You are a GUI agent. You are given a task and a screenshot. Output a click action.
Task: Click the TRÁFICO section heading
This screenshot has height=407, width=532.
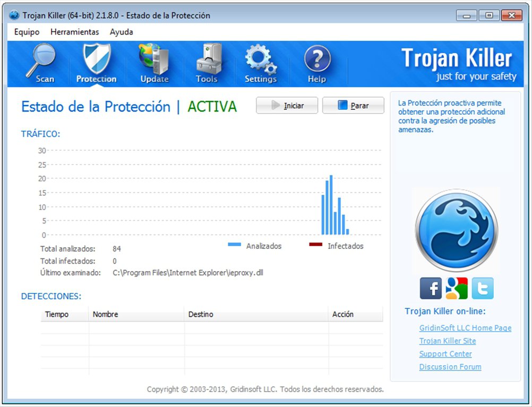point(40,134)
